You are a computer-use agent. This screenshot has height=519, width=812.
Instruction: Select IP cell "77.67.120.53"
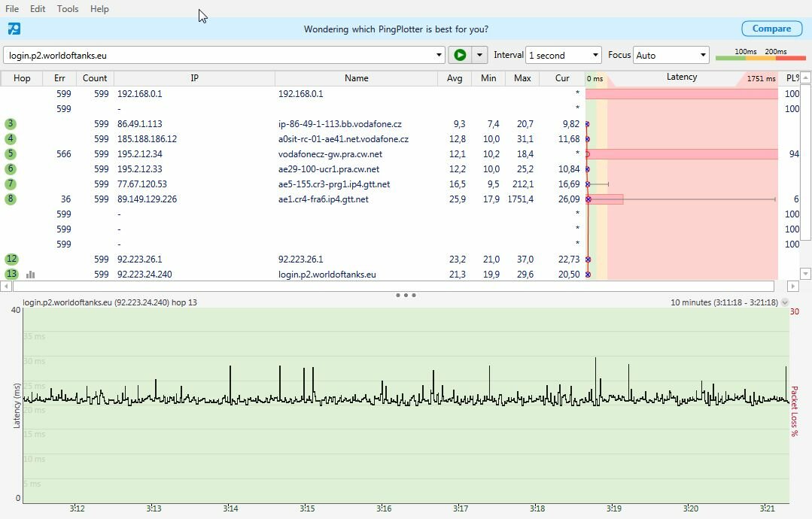[142, 184]
